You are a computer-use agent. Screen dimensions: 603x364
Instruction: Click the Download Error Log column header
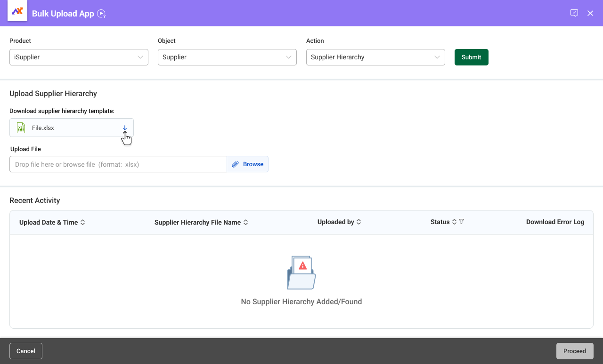point(555,222)
